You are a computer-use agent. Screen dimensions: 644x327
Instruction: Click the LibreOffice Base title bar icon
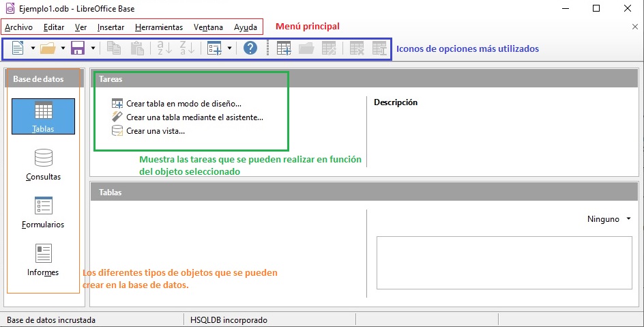tap(10, 8)
